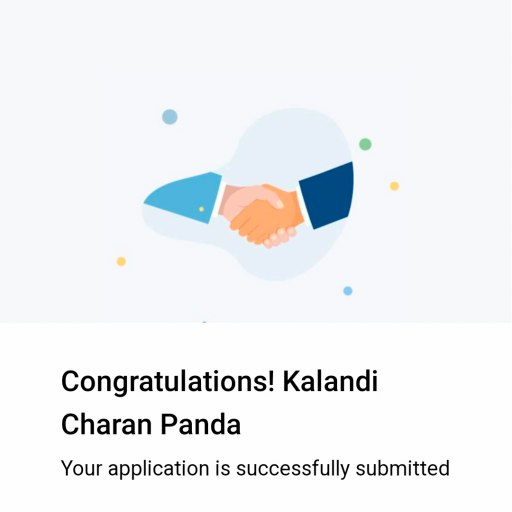Click the dark navy sleeve
Viewport: 512px width, 512px height.
click(x=327, y=196)
